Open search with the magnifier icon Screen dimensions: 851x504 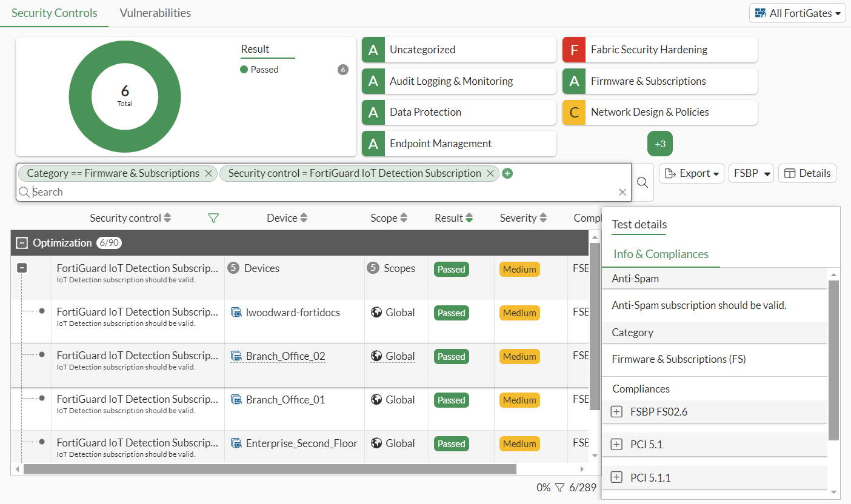pos(642,182)
